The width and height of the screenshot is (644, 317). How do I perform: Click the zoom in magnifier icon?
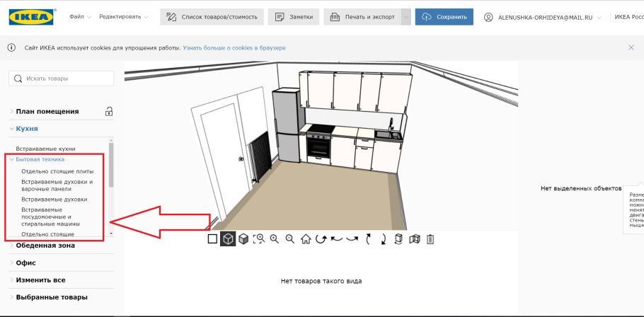click(275, 239)
